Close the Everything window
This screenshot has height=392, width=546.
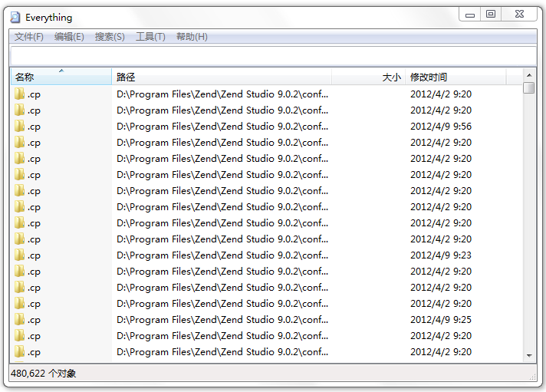[x=519, y=15]
